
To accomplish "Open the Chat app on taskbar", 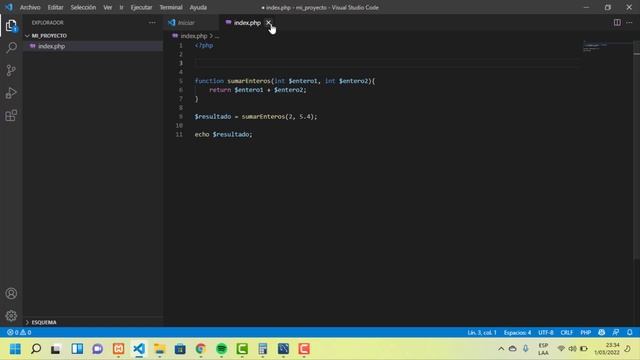I will coord(98,349).
